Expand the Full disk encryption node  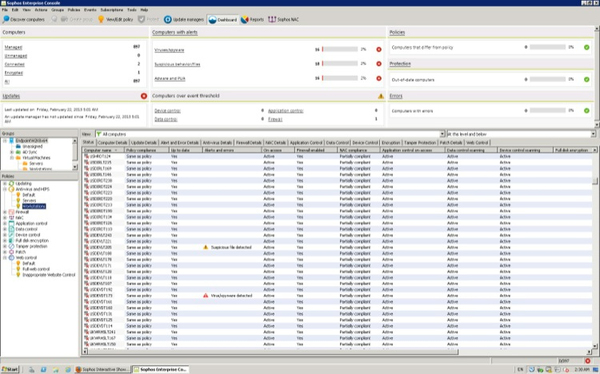click(x=5, y=240)
